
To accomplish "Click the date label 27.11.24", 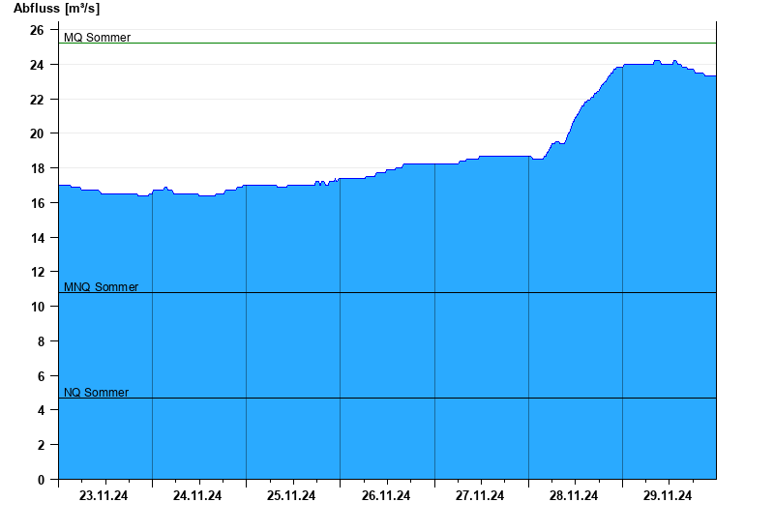I will (x=480, y=495).
